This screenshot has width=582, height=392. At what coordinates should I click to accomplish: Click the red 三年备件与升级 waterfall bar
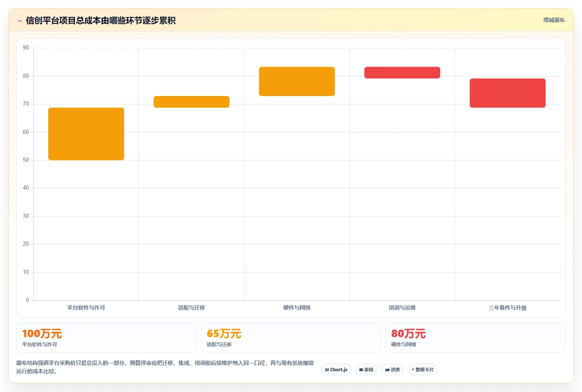point(508,93)
